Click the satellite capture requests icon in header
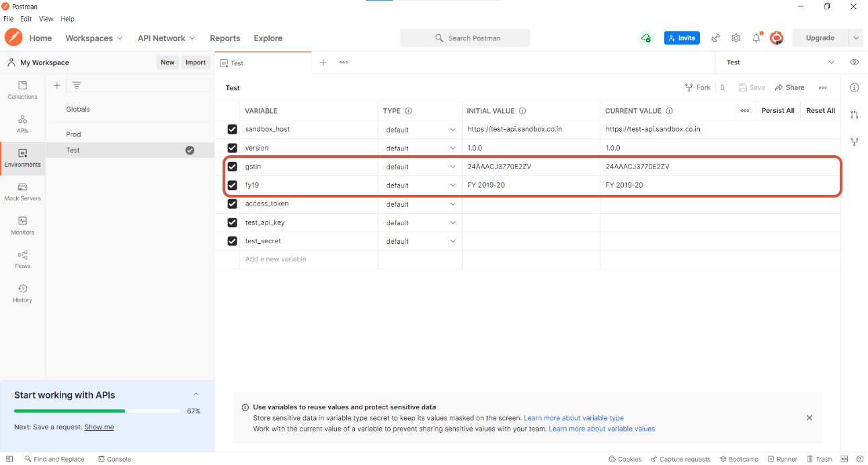Viewport: 868px width, 465px height. (716, 38)
